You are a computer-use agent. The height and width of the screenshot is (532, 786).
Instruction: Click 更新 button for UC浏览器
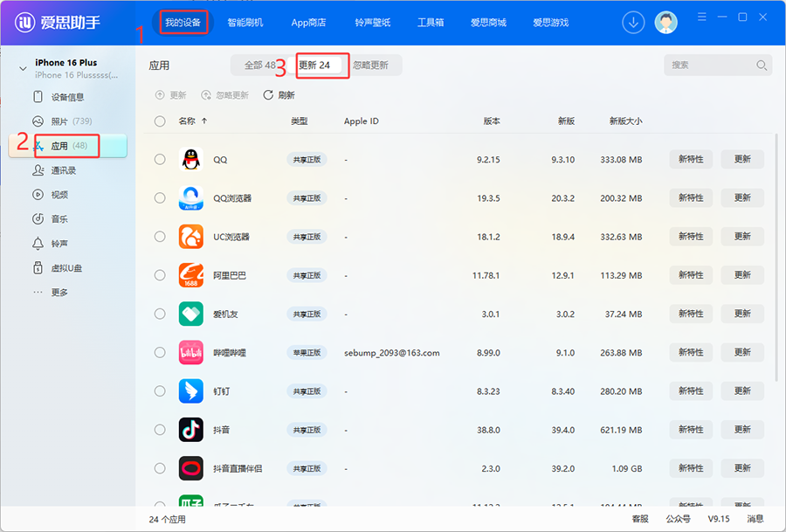742,237
